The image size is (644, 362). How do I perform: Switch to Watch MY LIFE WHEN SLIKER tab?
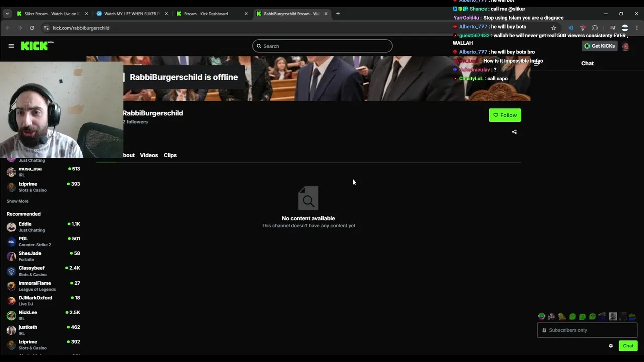coord(132,14)
